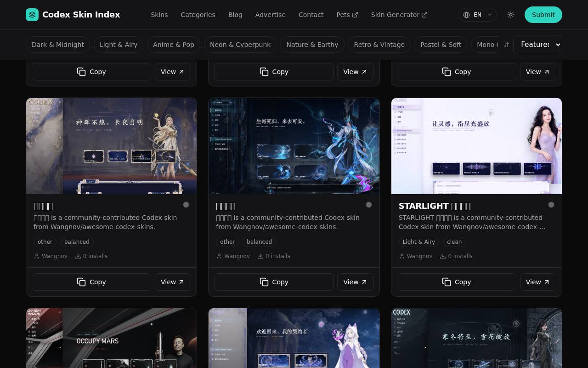Go to the Blog page
The height and width of the screenshot is (368, 588).
[235, 15]
